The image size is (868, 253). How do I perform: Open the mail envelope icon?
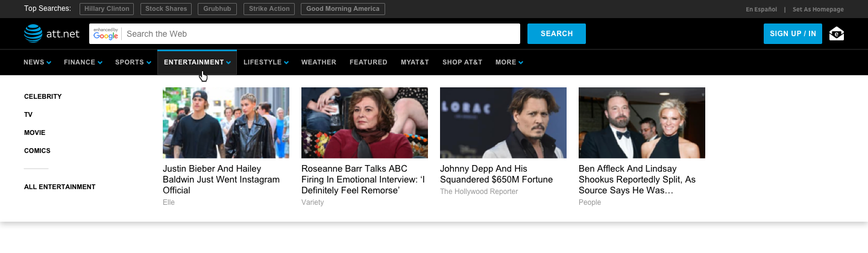(836, 34)
